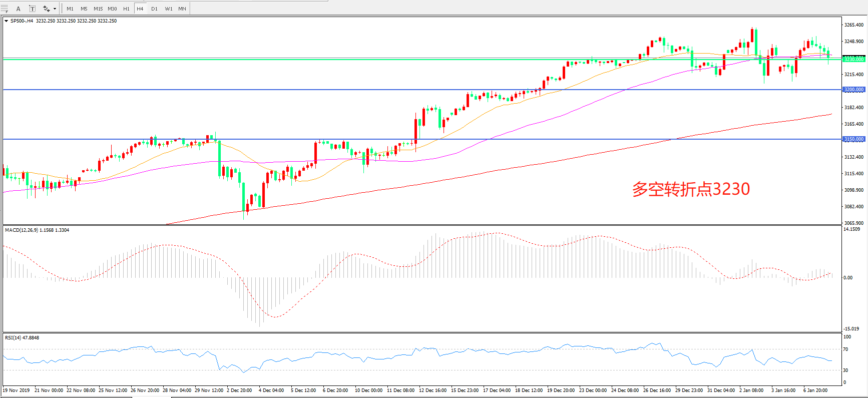Image resolution: width=868 pixels, height=398 pixels.
Task: Select the H1 timeframe button
Action: (126, 9)
